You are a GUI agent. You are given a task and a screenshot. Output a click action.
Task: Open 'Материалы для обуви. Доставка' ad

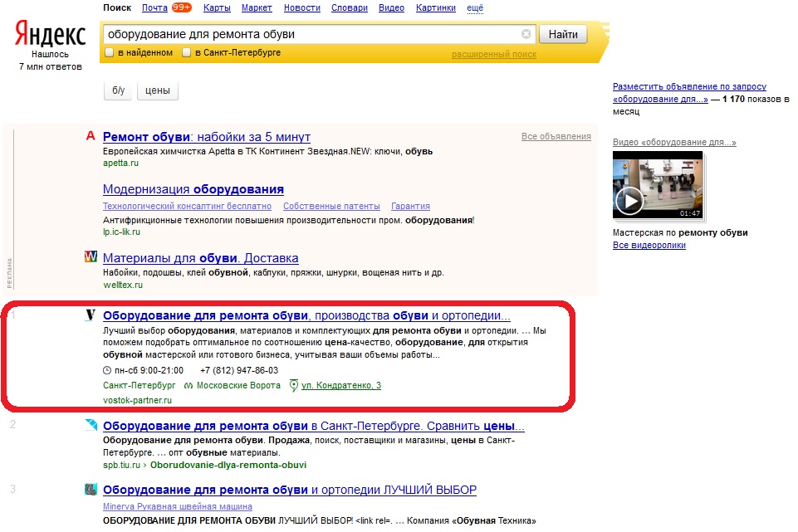[x=200, y=258]
